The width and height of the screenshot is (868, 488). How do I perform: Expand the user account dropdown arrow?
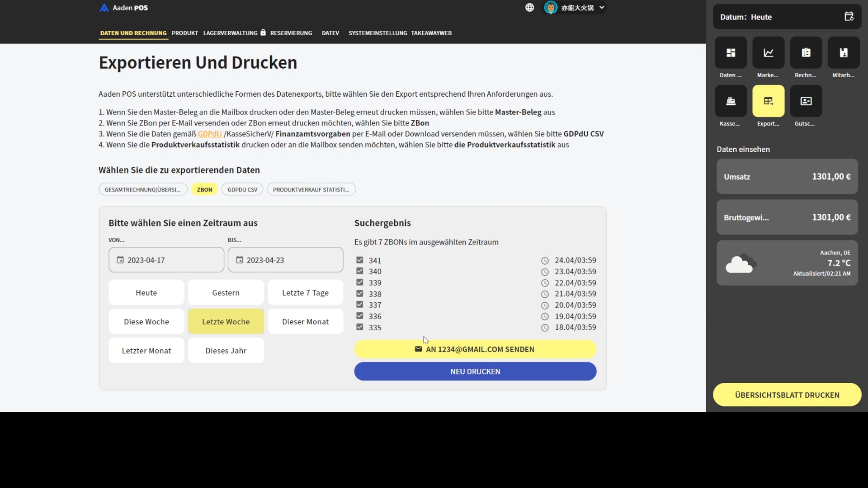[602, 8]
